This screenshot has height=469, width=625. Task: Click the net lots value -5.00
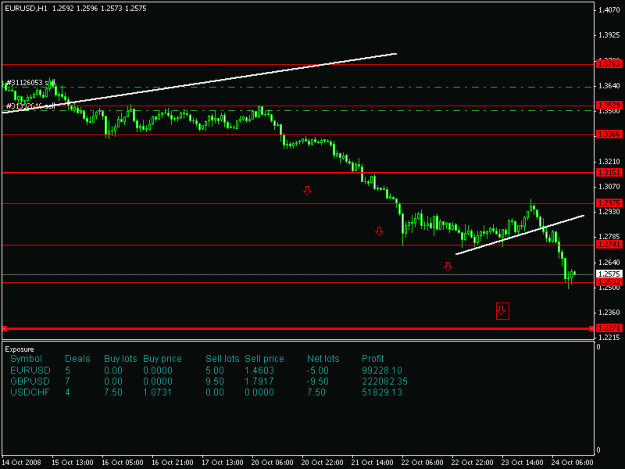[318, 371]
